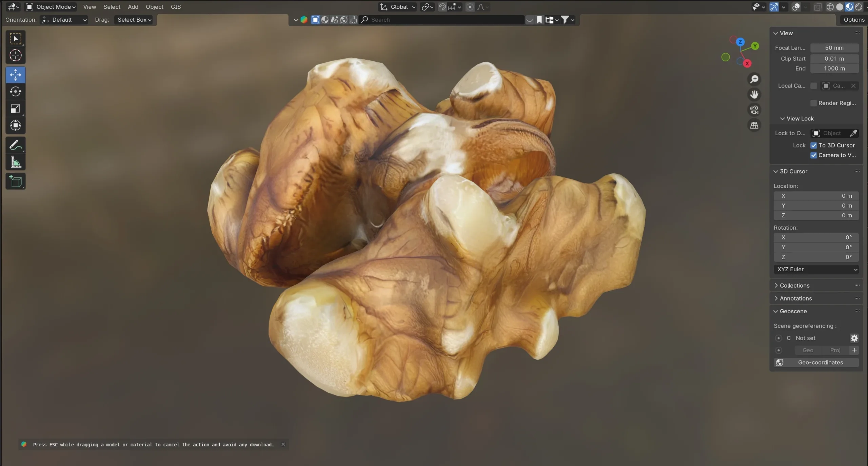Select the Move tool in the toolbar

pos(15,75)
